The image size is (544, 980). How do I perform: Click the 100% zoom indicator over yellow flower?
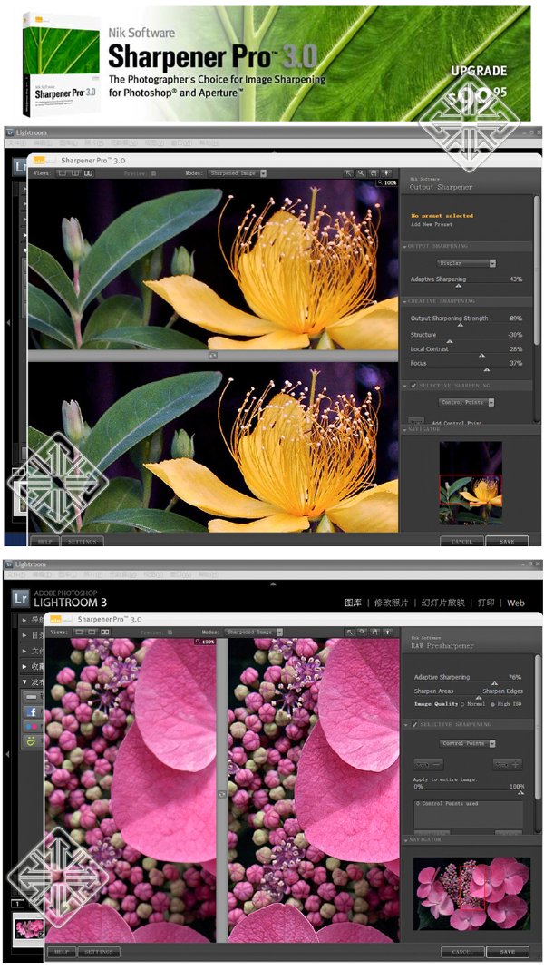[387, 183]
